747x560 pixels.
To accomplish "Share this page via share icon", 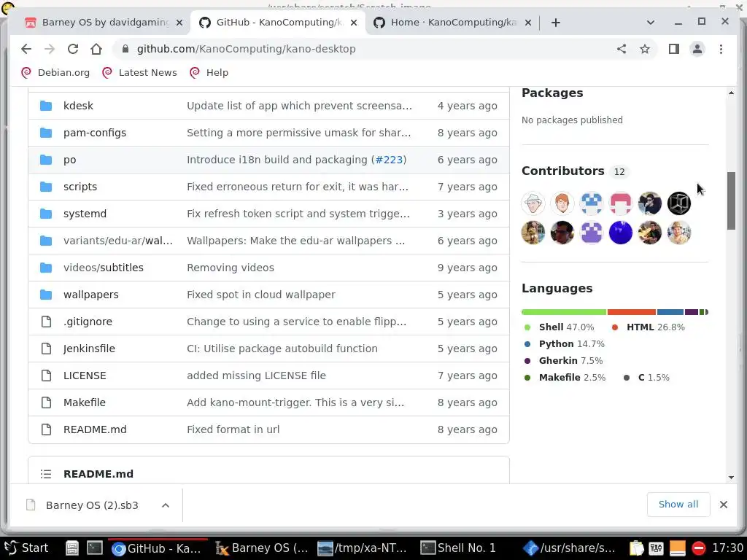I will pyautogui.click(x=622, y=49).
